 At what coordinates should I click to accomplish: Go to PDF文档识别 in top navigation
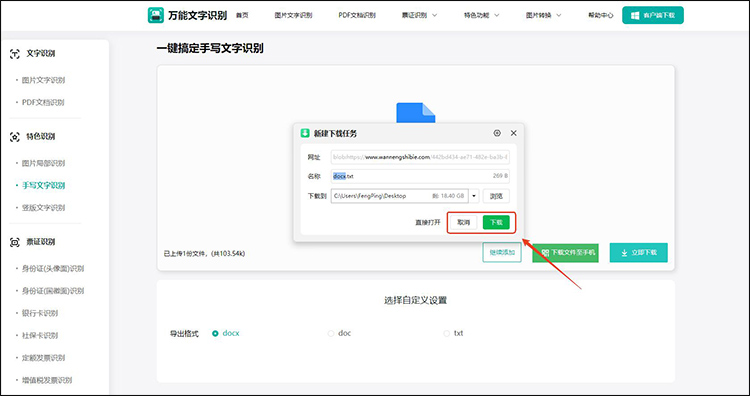click(x=357, y=15)
